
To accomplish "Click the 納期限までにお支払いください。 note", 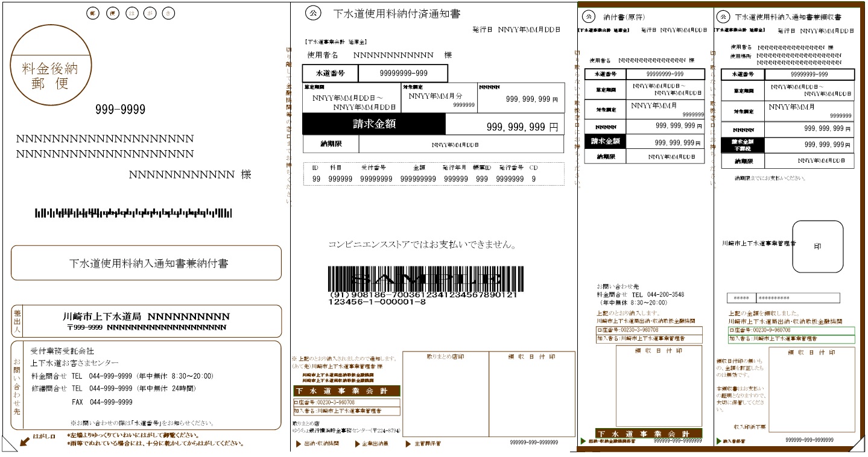I will [770, 178].
